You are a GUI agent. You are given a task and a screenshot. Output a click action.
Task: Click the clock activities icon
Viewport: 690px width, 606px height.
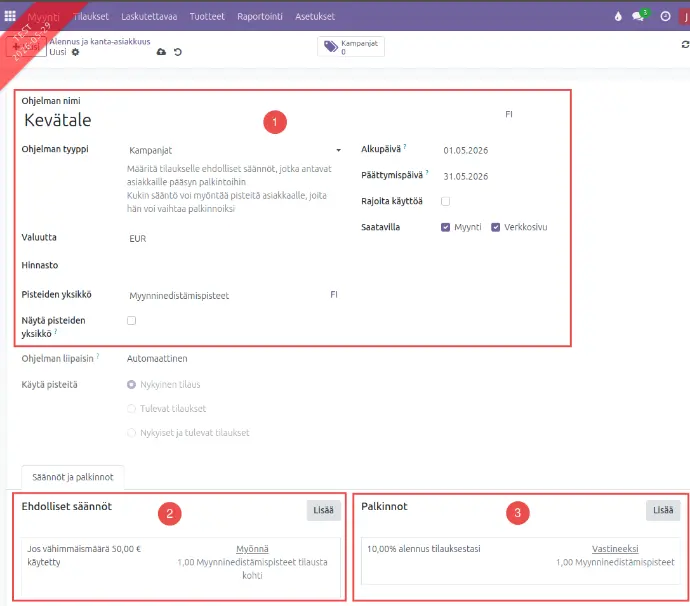pos(665,16)
